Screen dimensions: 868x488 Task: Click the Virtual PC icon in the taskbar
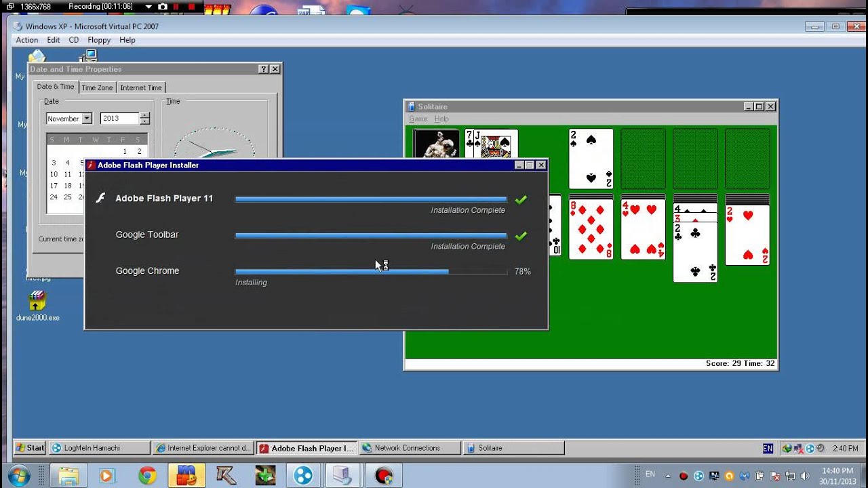(x=342, y=476)
